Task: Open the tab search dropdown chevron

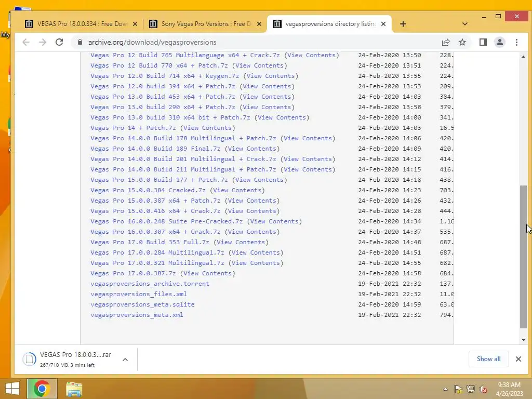Action: pyautogui.click(x=465, y=24)
